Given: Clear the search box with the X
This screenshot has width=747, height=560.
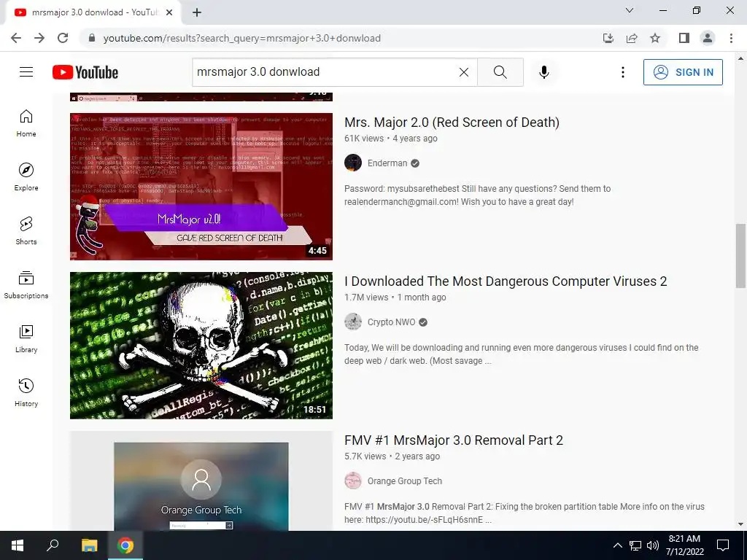Looking at the screenshot, I should tap(463, 72).
